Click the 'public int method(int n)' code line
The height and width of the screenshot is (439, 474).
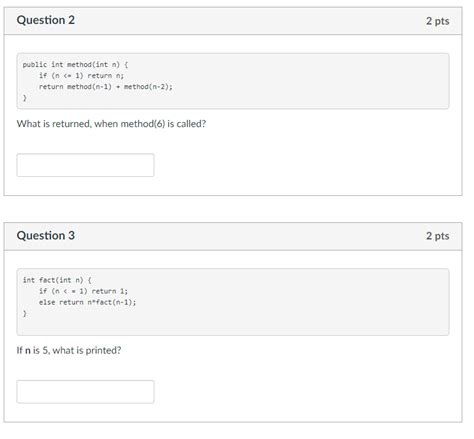(75, 65)
